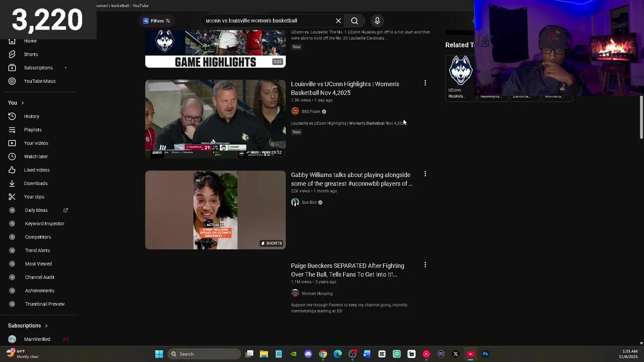The image size is (644, 362).
Task: Open File Explorer from taskbar
Action: coord(264,354)
